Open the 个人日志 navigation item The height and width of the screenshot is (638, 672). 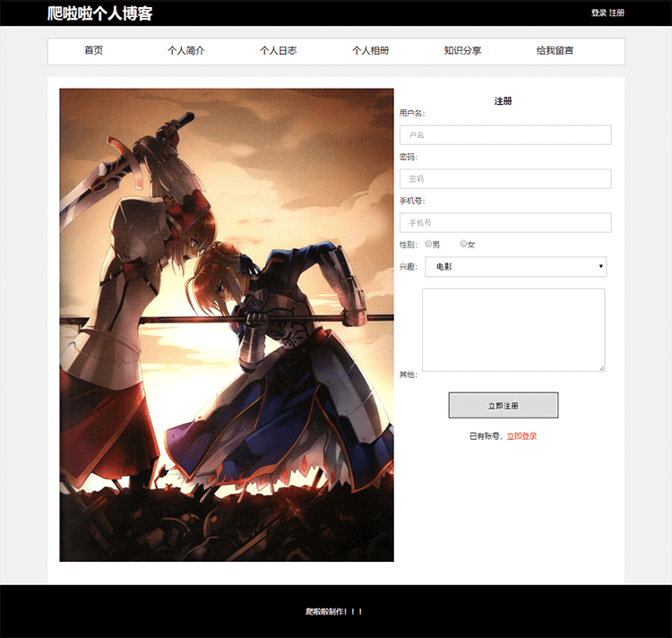278,51
